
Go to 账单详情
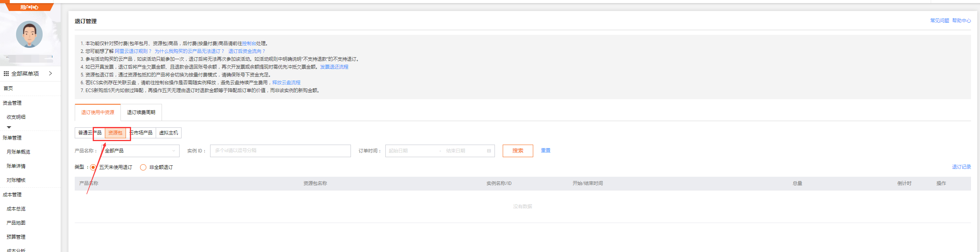click(16, 166)
